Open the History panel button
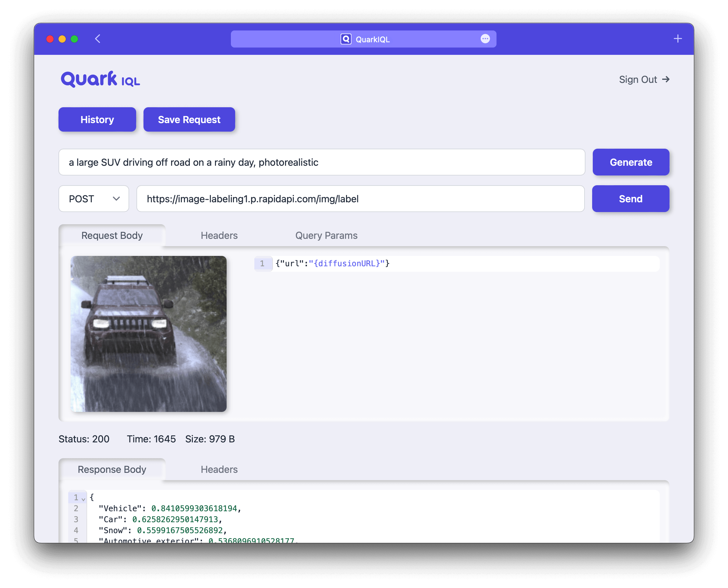This screenshot has width=728, height=588. click(x=97, y=119)
